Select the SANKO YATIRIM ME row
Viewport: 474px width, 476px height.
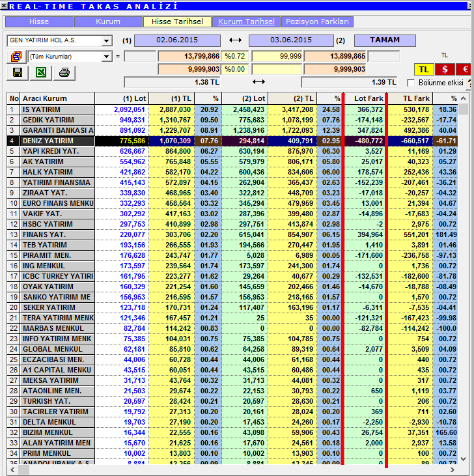pos(232,297)
